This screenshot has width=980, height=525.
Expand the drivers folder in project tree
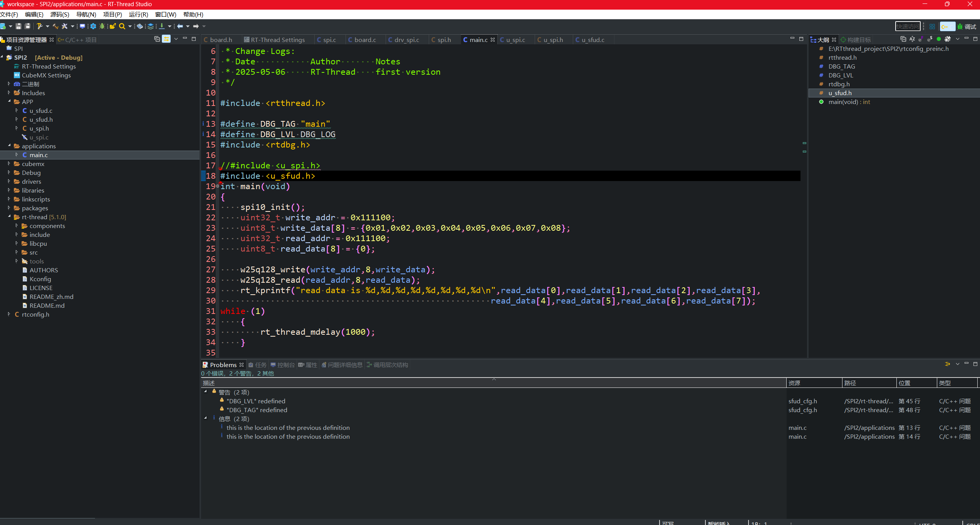point(9,181)
